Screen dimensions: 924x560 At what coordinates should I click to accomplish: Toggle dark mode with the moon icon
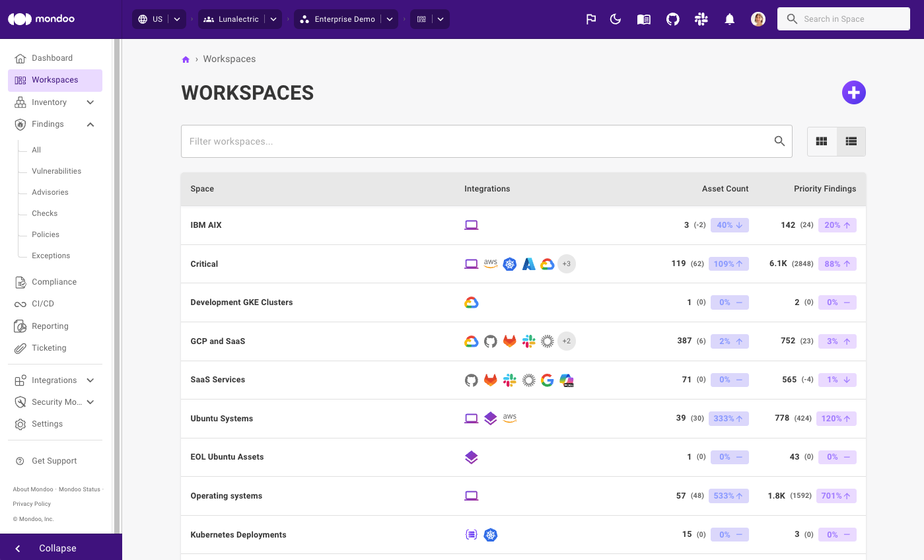616,18
